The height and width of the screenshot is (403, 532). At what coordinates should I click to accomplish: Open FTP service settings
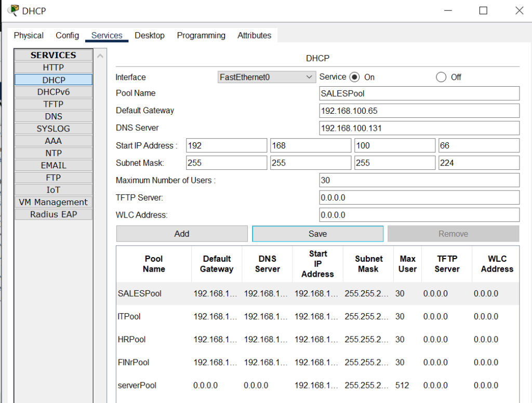coord(54,178)
